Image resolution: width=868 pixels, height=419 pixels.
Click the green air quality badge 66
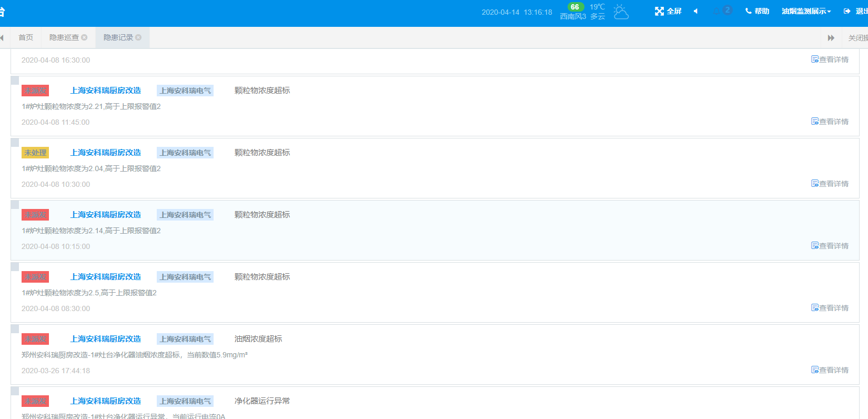point(575,7)
